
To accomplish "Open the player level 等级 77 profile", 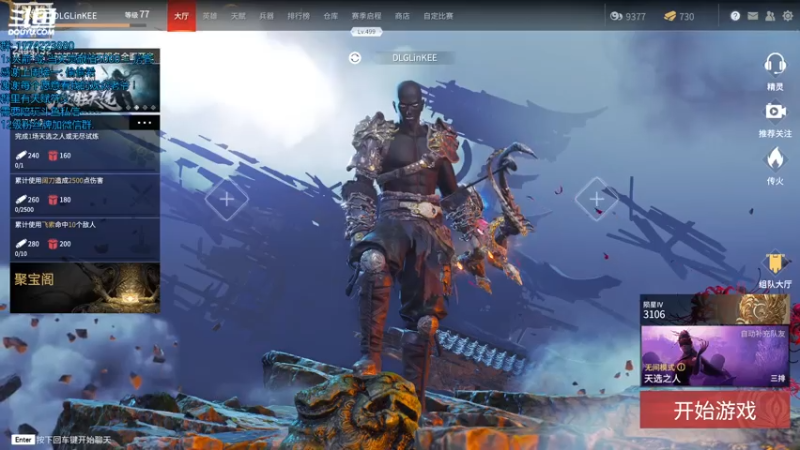I will pyautogui.click(x=137, y=15).
